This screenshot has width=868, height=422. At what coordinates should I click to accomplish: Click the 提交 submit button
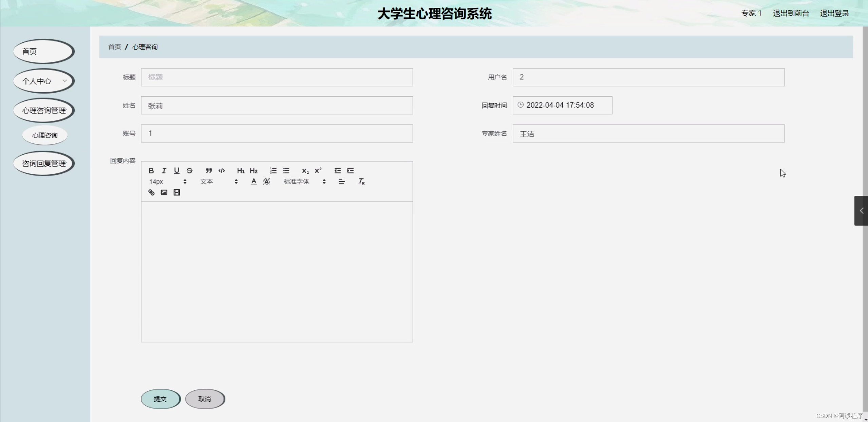(160, 399)
